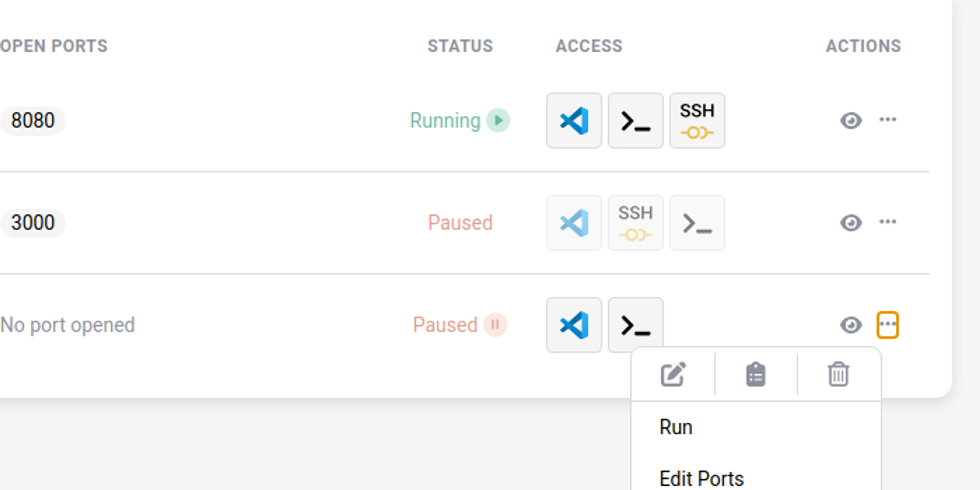Viewport: 980px width, 490px height.
Task: Click the clipboard icon in the popup menu
Action: [x=756, y=375]
